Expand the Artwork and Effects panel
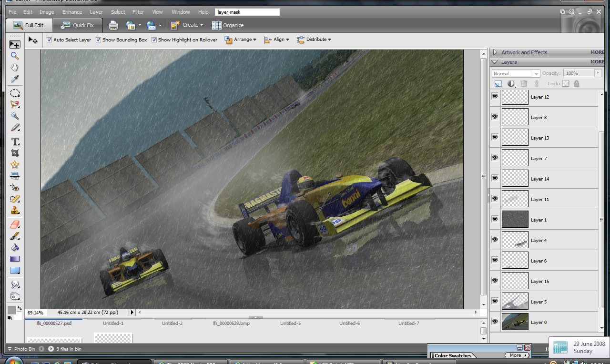The image size is (610, 364). tap(495, 52)
